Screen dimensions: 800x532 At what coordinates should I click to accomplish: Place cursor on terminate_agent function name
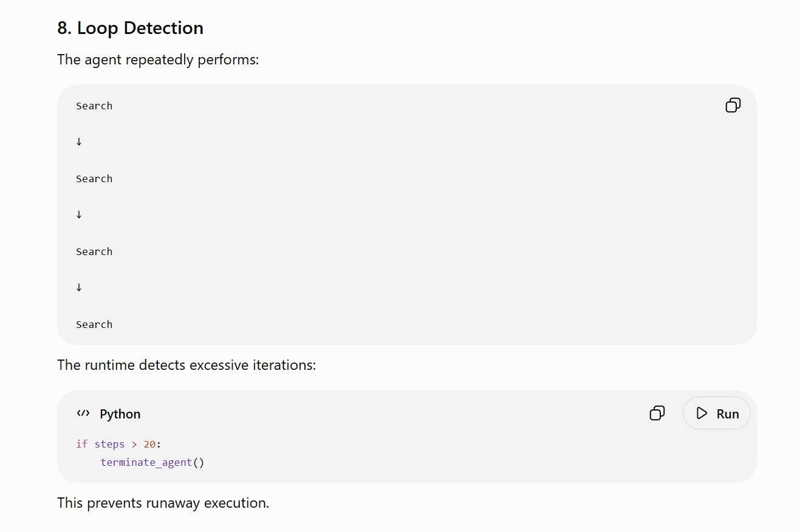tap(146, 462)
